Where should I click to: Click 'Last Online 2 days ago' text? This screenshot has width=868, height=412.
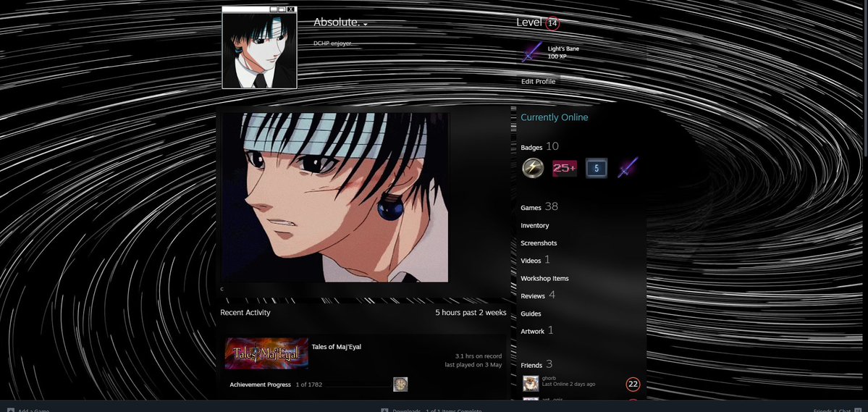568,384
